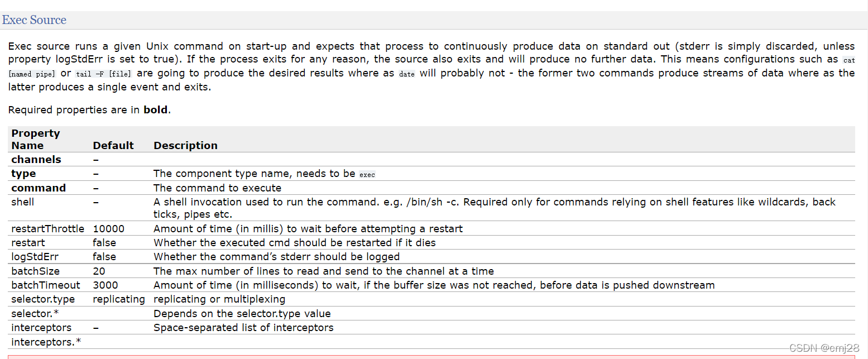Click the 'replicating' default value
This screenshot has width=868, height=359.
click(119, 299)
